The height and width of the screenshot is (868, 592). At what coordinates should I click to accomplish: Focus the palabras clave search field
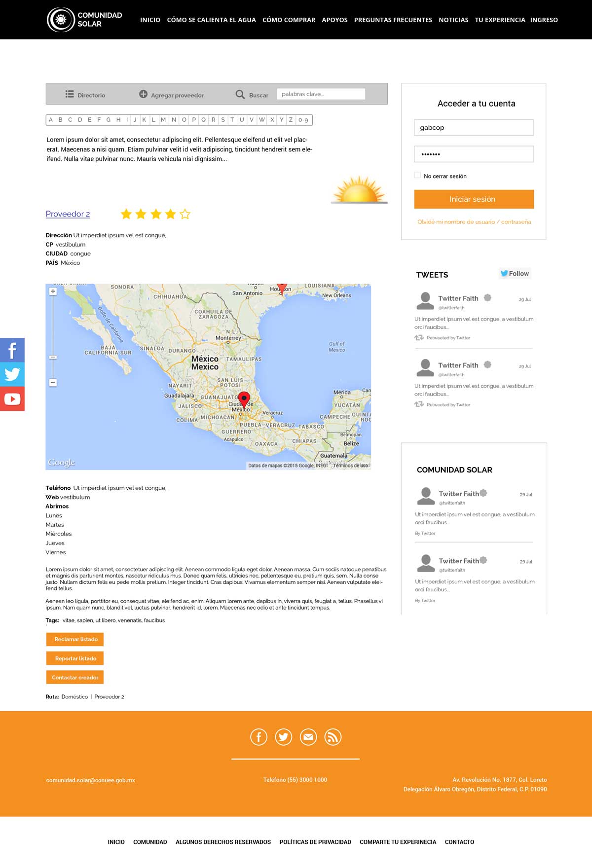tap(321, 94)
